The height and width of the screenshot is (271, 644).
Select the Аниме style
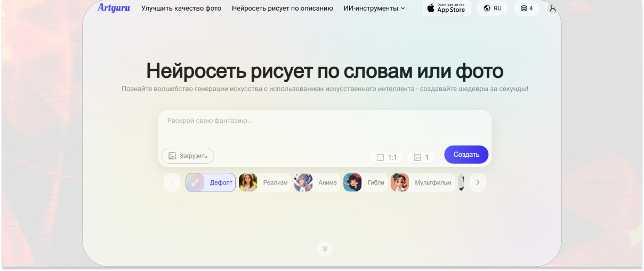pyautogui.click(x=317, y=182)
